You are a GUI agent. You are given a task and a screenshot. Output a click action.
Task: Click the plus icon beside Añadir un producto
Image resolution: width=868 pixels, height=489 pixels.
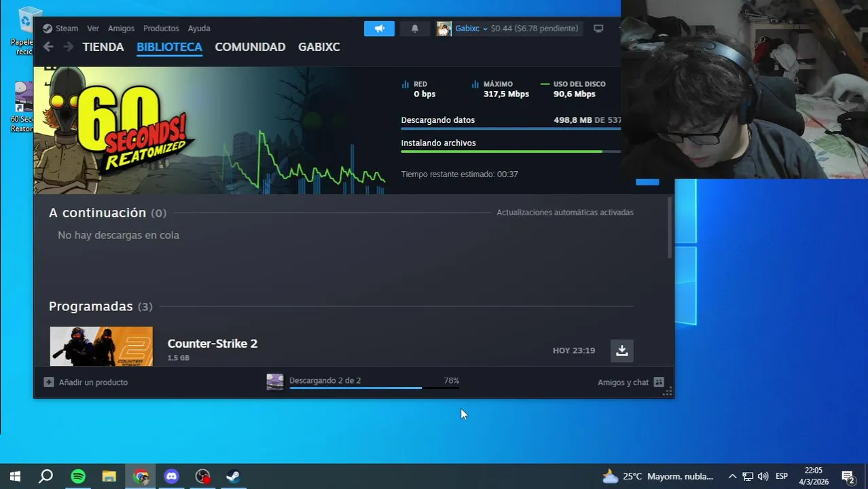[x=48, y=382]
